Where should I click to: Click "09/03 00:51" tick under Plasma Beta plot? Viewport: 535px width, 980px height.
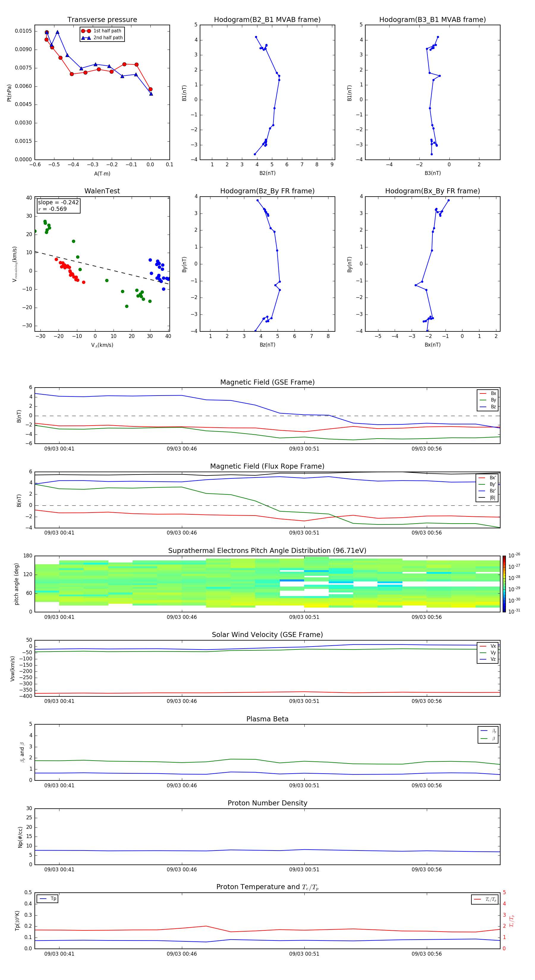coord(304,785)
